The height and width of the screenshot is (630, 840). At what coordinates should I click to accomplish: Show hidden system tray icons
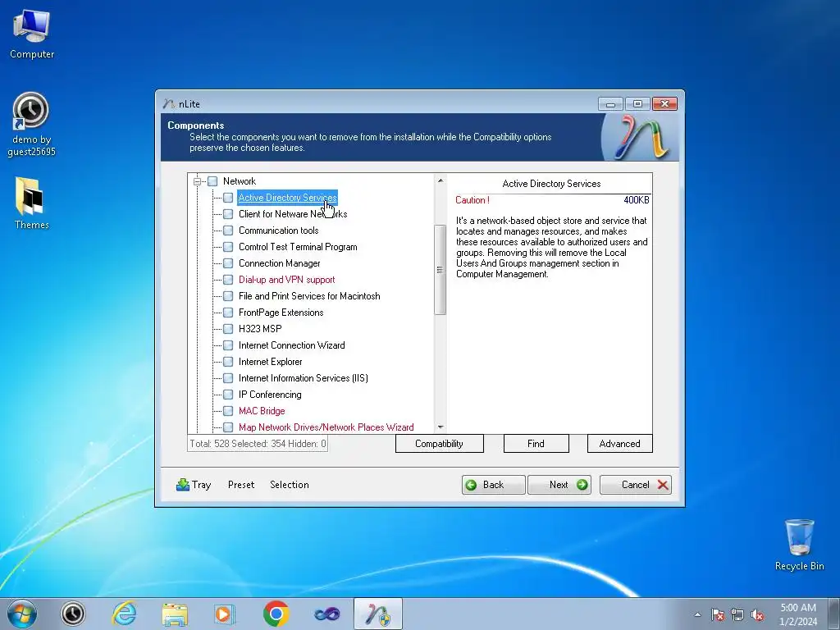tap(697, 614)
